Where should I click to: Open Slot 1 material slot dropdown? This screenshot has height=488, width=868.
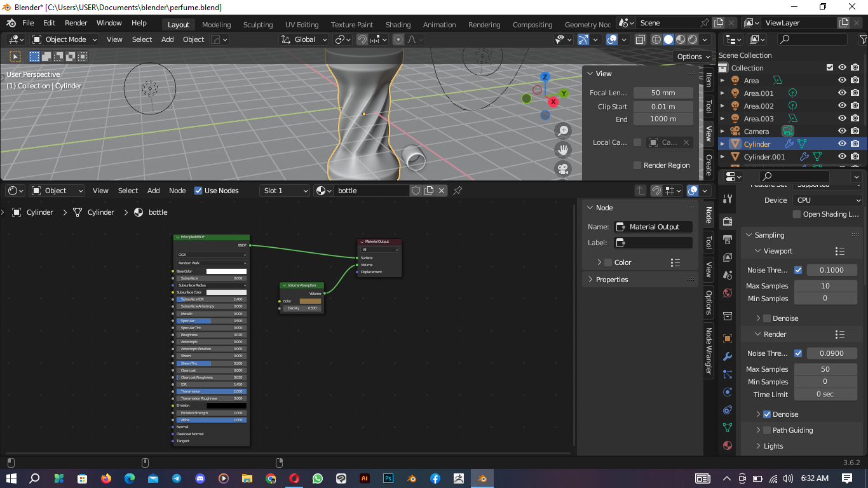[x=285, y=191]
